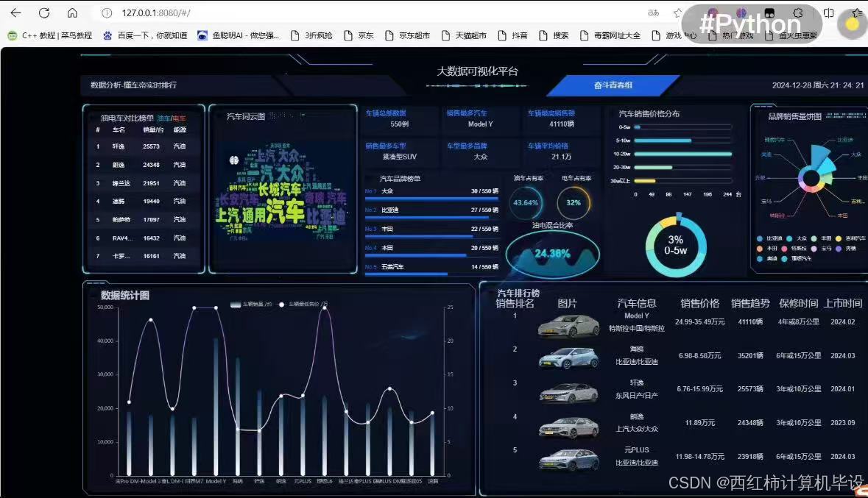
Task: Open the 百度一下 bookmark
Action: 145,35
